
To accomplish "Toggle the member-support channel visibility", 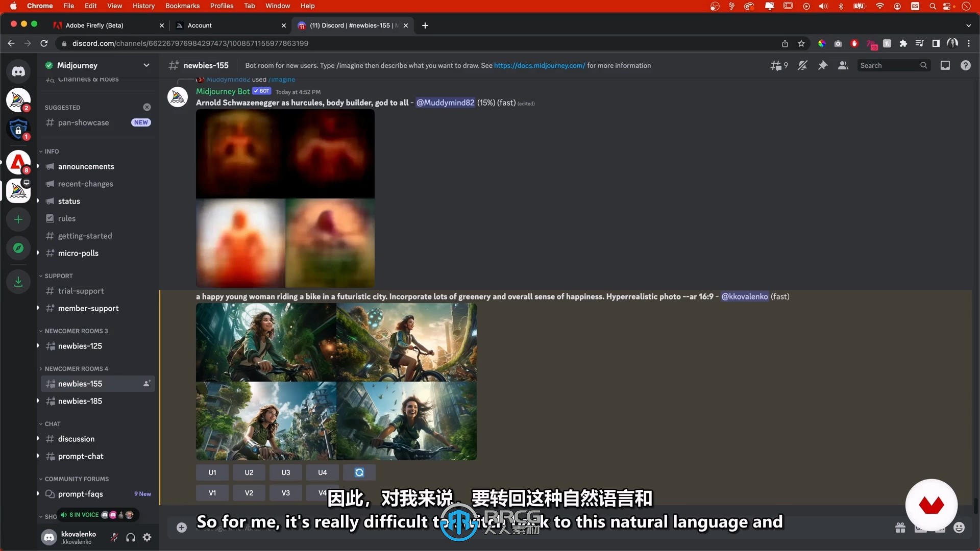I will 38,308.
